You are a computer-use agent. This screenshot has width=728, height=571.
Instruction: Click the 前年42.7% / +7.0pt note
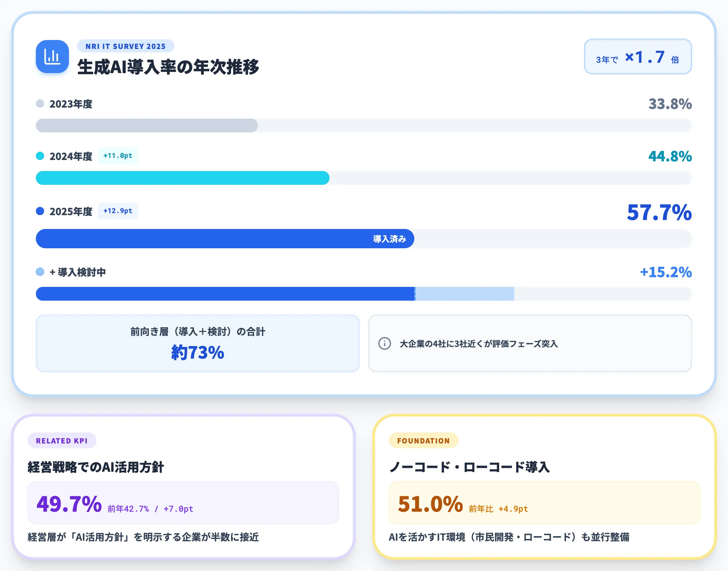(x=150, y=509)
